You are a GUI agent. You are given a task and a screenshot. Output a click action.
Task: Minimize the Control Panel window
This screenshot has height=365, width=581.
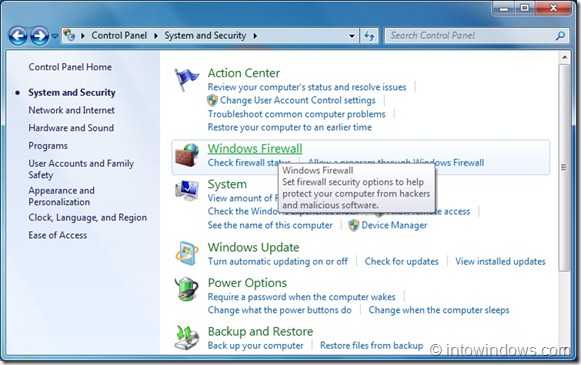(504, 8)
